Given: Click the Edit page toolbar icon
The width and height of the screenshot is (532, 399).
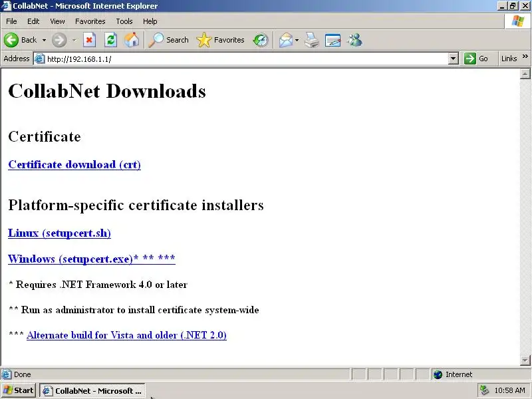Looking at the screenshot, I should (x=333, y=40).
